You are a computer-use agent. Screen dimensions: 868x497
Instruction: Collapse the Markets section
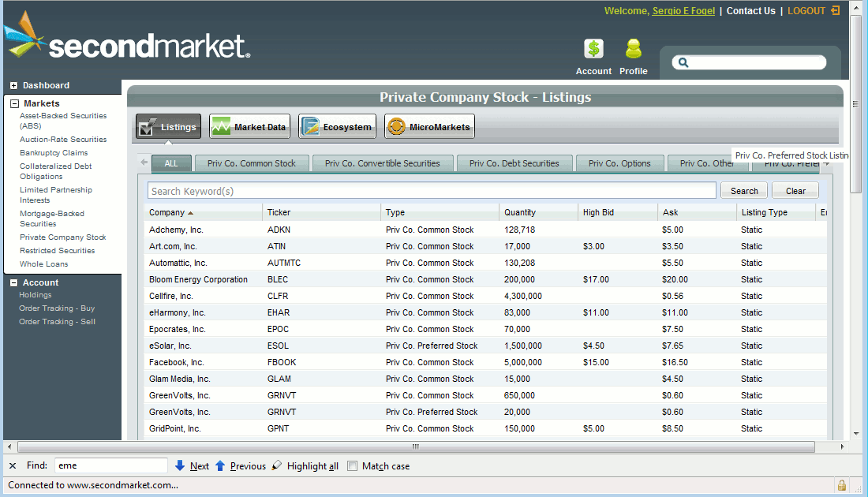point(14,103)
